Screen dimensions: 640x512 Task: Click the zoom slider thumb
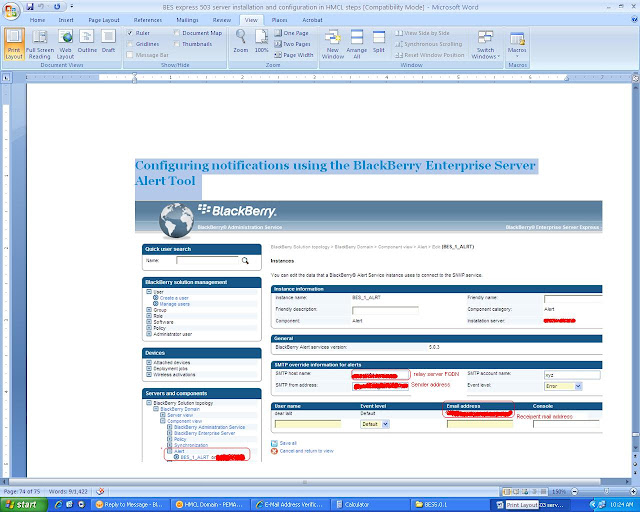point(607,492)
